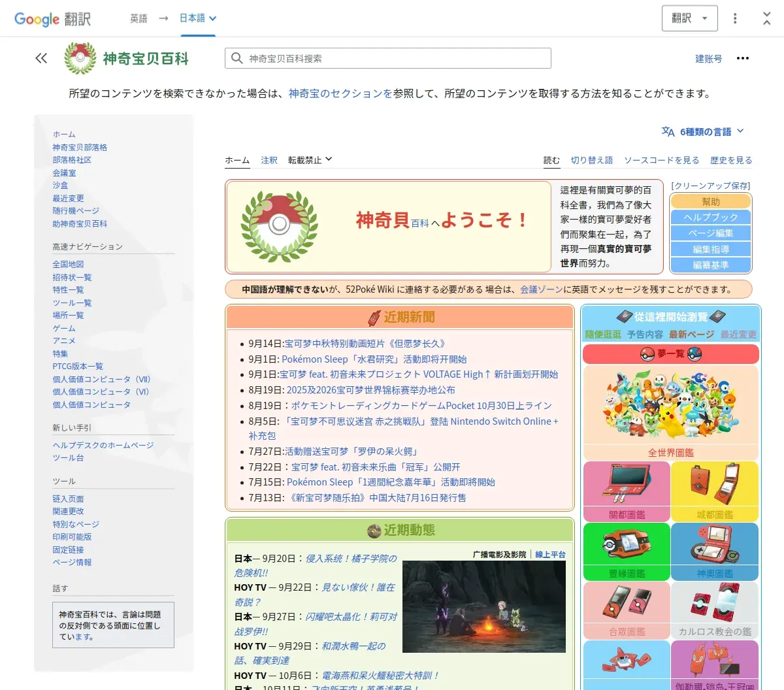
Task: Open sidebar link 特性一覧
Action: (x=68, y=290)
